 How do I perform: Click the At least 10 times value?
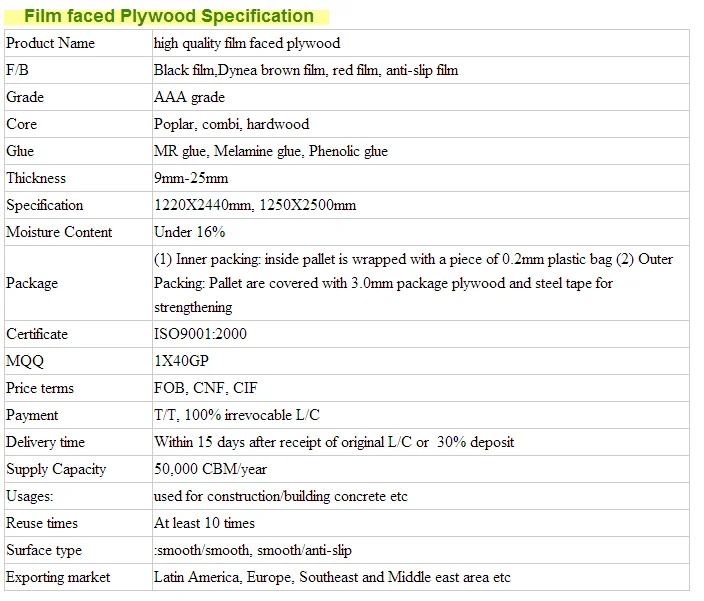coord(204,523)
